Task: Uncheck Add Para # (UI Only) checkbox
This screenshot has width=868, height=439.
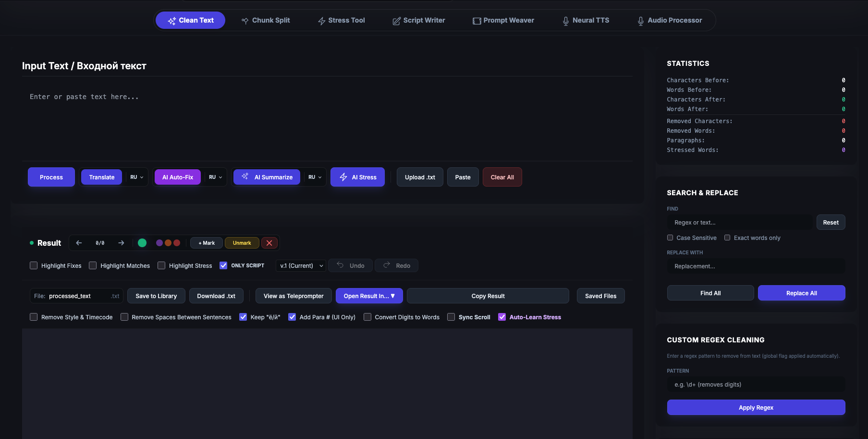Action: click(x=292, y=317)
